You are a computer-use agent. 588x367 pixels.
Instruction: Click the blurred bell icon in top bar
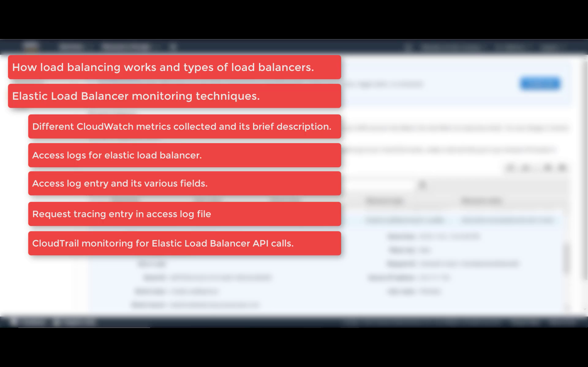click(x=408, y=47)
